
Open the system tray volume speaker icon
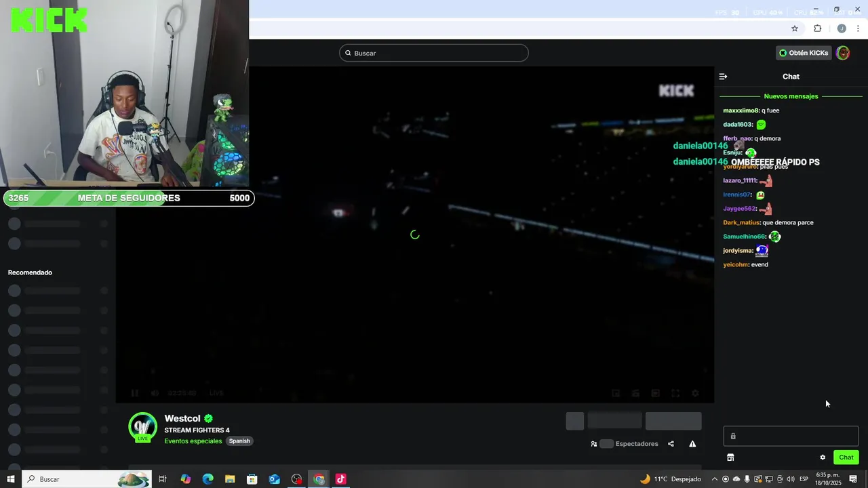(x=791, y=479)
